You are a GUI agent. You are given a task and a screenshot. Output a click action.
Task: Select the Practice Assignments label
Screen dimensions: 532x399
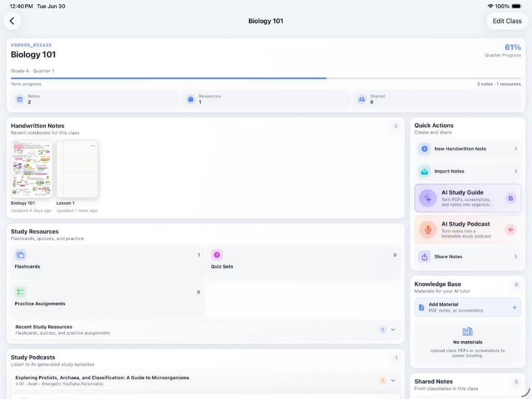coord(40,303)
